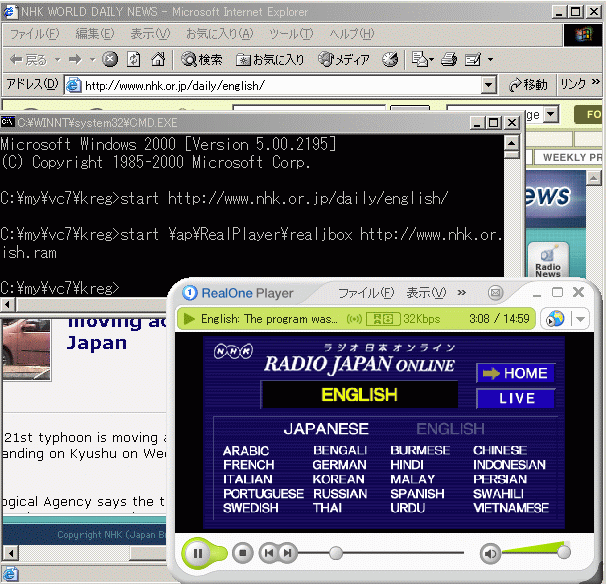Screen dimensions: 606x584
Task: Select ARABIC in the language list
Action: click(246, 451)
